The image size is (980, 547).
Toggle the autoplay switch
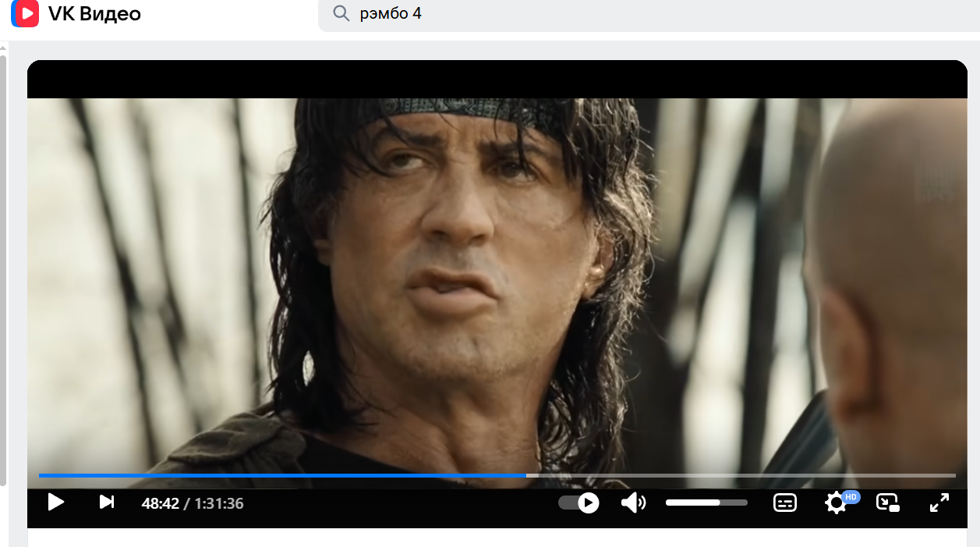pos(579,503)
